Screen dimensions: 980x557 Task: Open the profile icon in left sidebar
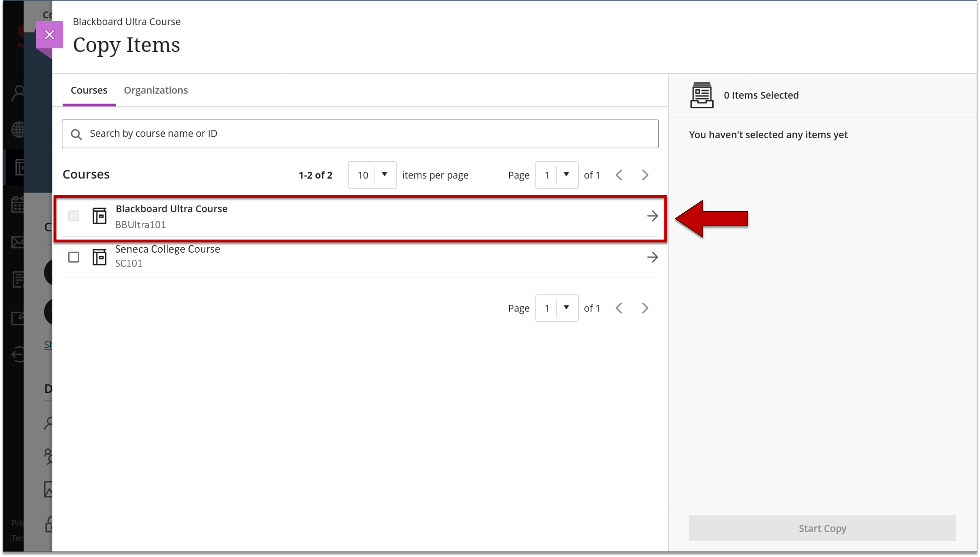18,93
